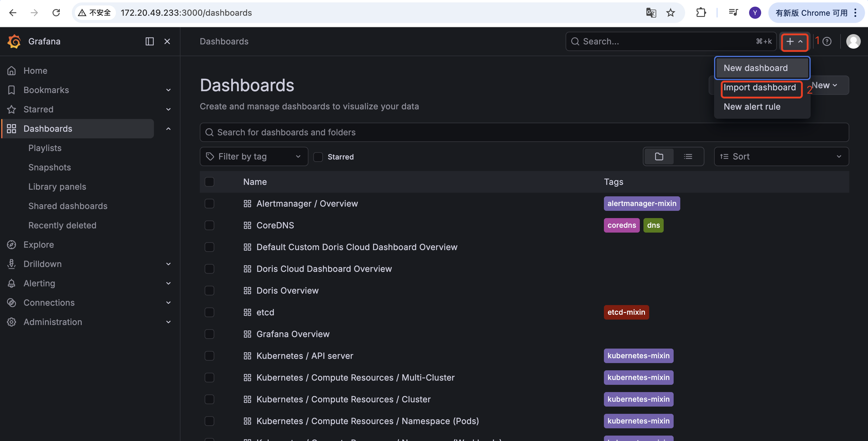Click the Grafana logo icon
Image resolution: width=868 pixels, height=441 pixels.
coord(14,41)
